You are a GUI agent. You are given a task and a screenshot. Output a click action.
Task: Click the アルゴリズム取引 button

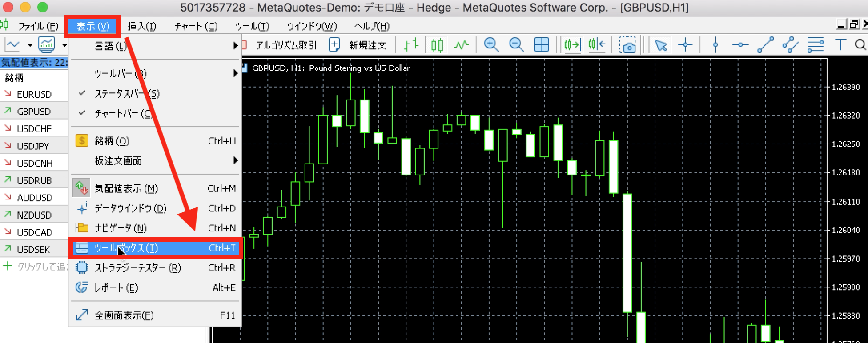286,45
